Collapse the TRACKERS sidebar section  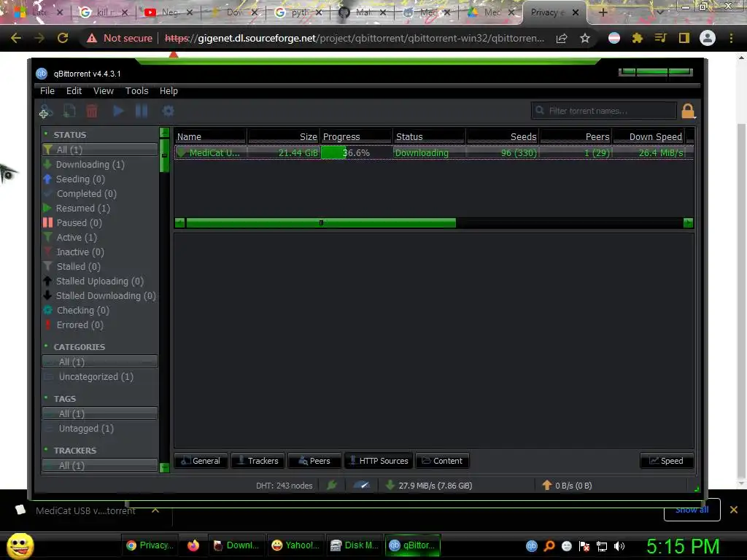[x=46, y=450]
